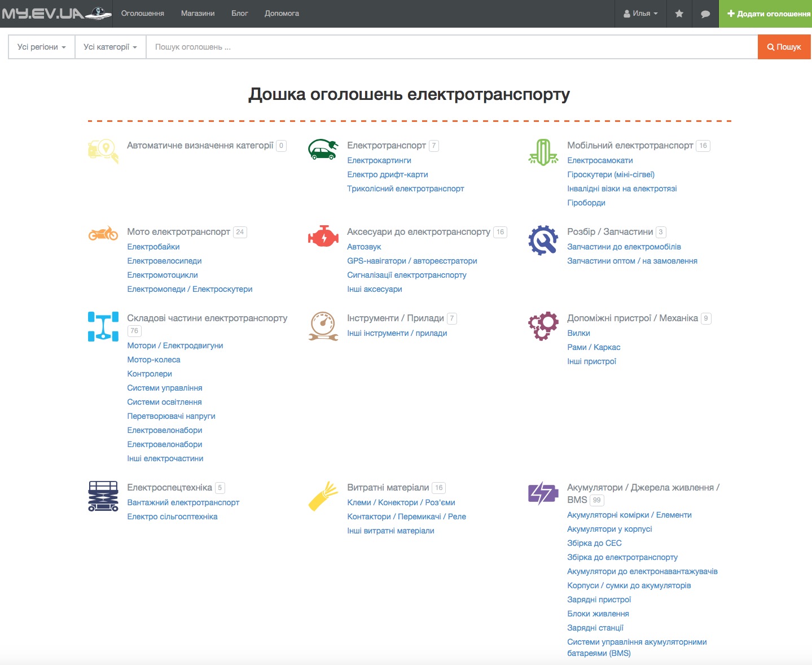
Task: Click the orange motorcycle category icon
Action: 103,233
